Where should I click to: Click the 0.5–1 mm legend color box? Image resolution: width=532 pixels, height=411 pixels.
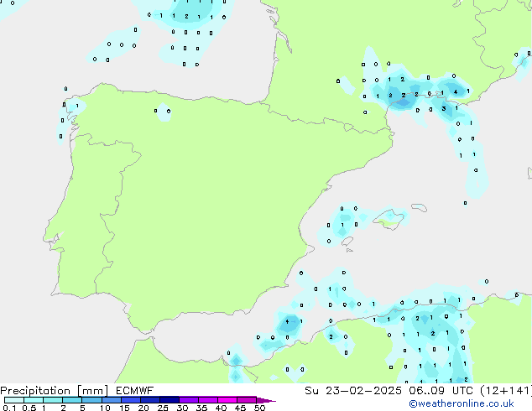point(34,400)
